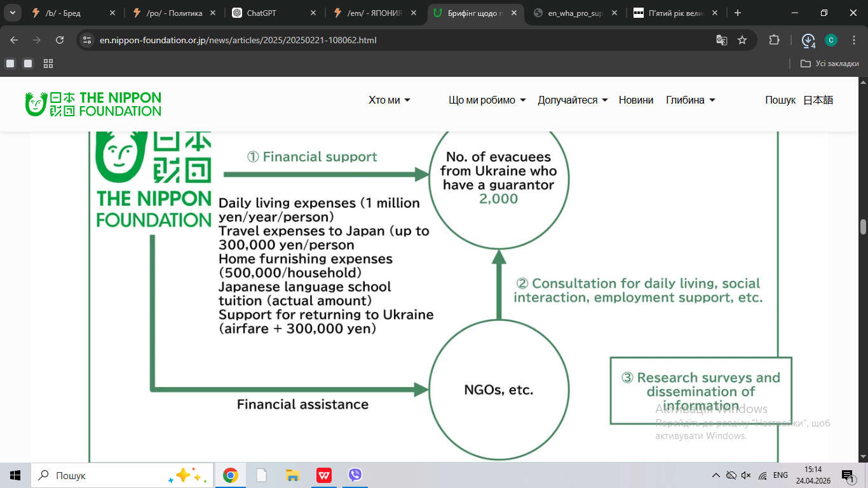Screen dimensions: 868x488
Task: Switch site language to 日本語
Action: tap(818, 100)
